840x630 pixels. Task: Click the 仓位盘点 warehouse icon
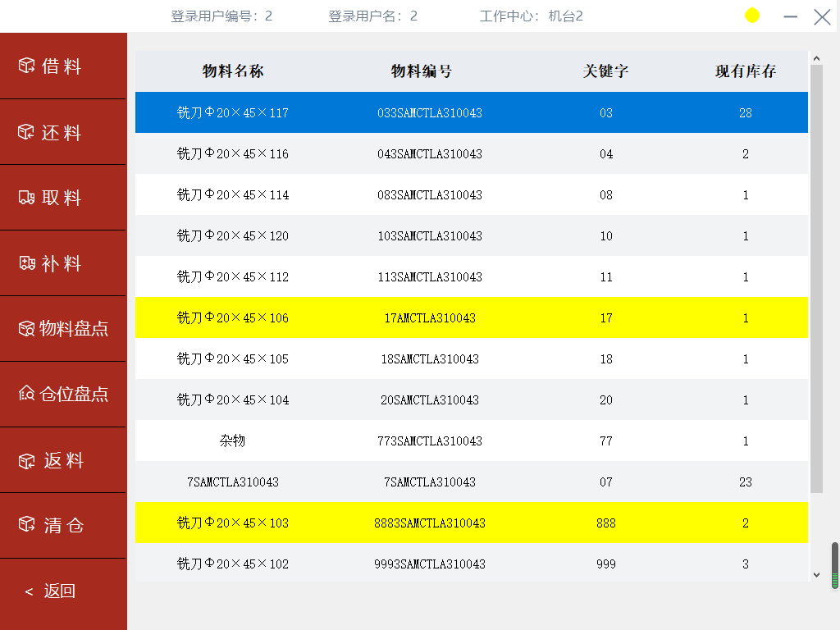(x=26, y=394)
